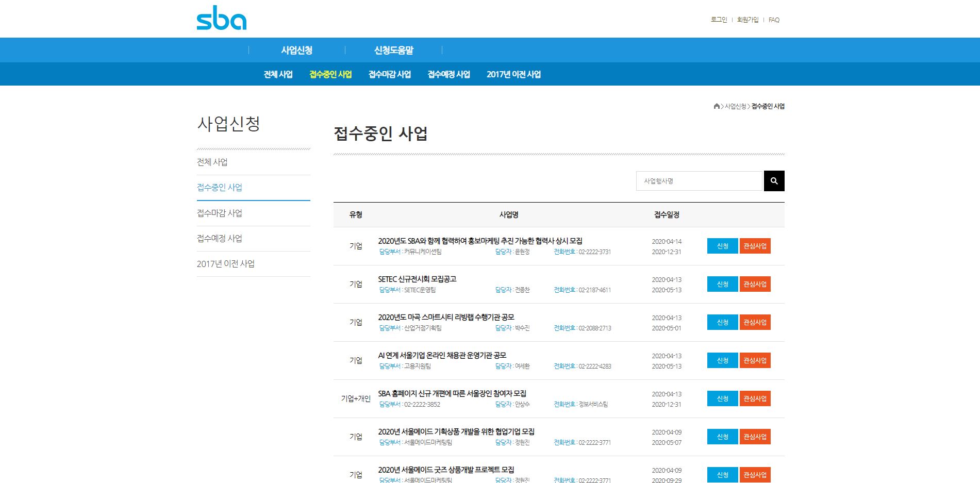The height and width of the screenshot is (483, 980).
Task: Click the magnifier search icon button
Action: click(x=774, y=181)
